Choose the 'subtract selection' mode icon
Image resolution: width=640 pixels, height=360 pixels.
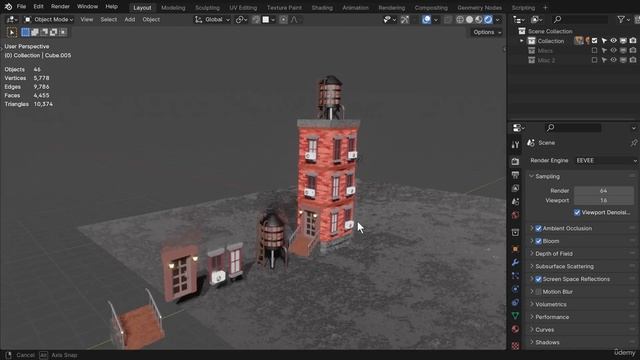[x=44, y=32]
